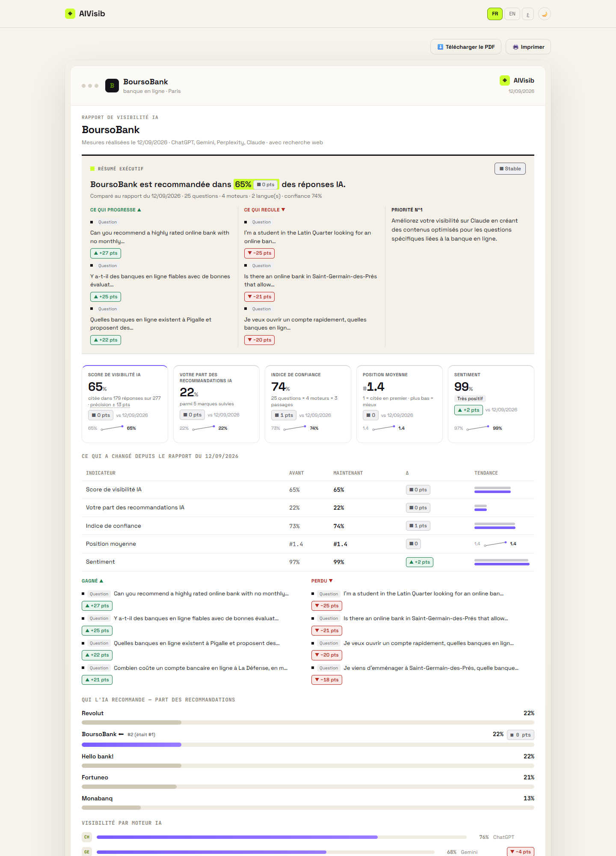Click the -4 pts badge beside Gemini

pos(520,852)
